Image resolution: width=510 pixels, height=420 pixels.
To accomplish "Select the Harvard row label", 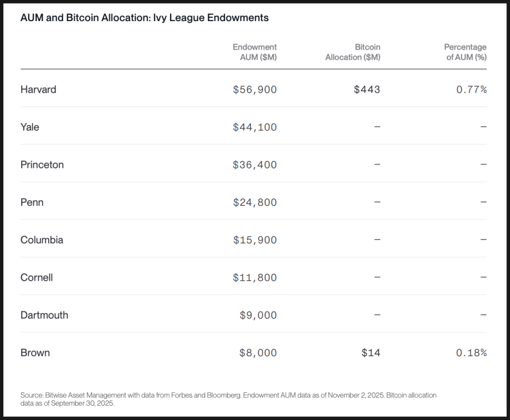I will [38, 90].
